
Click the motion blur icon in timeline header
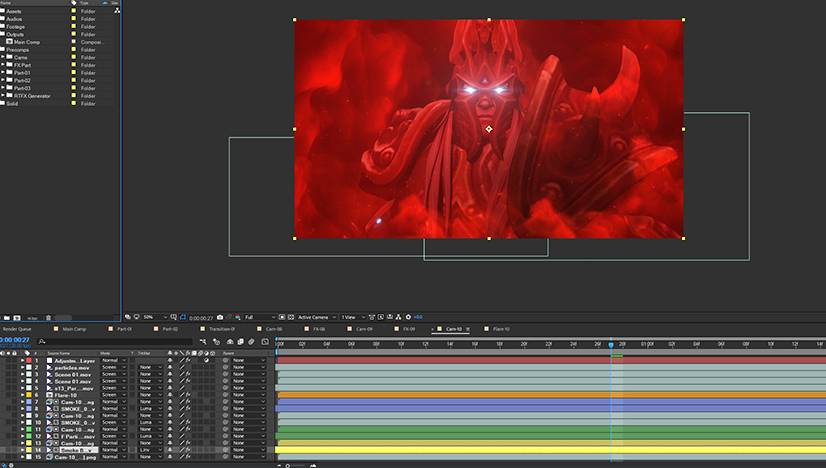pos(251,342)
